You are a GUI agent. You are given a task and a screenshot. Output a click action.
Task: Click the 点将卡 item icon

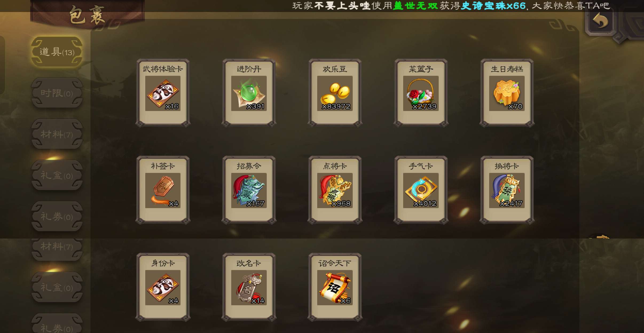(335, 190)
